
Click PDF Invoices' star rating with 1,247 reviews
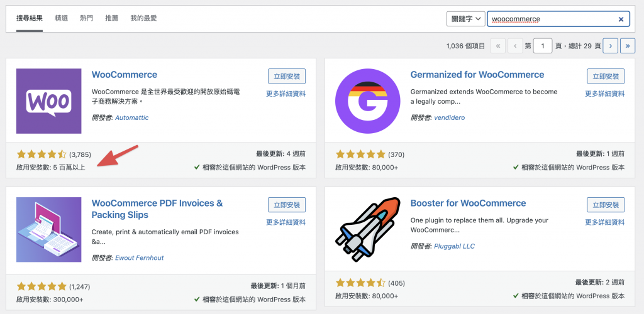click(41, 286)
